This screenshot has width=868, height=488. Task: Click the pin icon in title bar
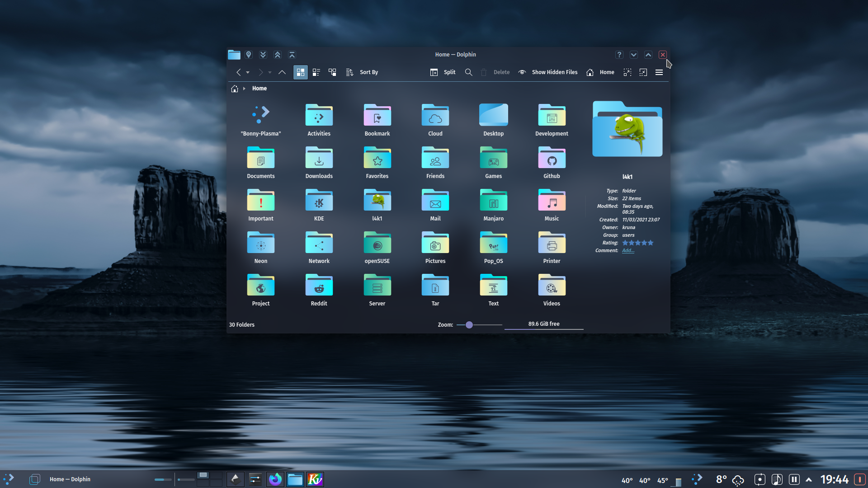click(x=249, y=55)
